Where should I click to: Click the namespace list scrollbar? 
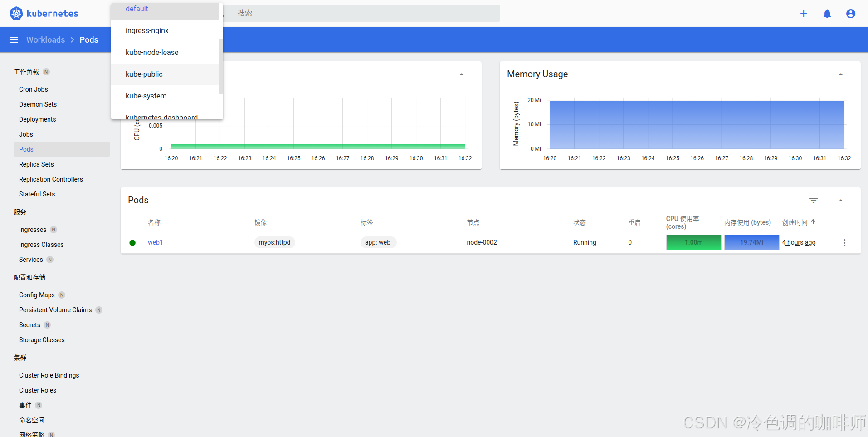(221, 66)
